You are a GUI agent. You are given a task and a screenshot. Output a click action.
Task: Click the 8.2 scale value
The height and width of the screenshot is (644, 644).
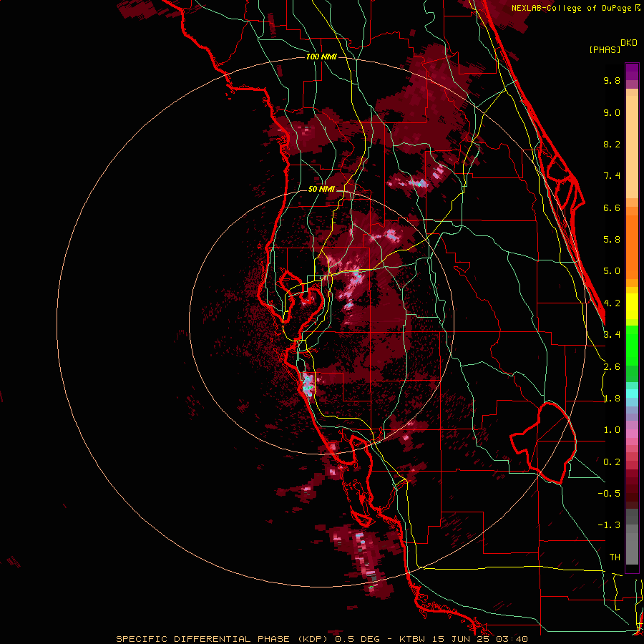coord(612,144)
